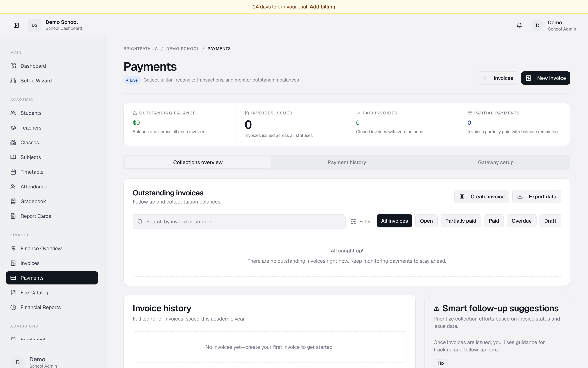Click the 'All caught up!' message
Viewport: 588px width, 368px height.
347,251
